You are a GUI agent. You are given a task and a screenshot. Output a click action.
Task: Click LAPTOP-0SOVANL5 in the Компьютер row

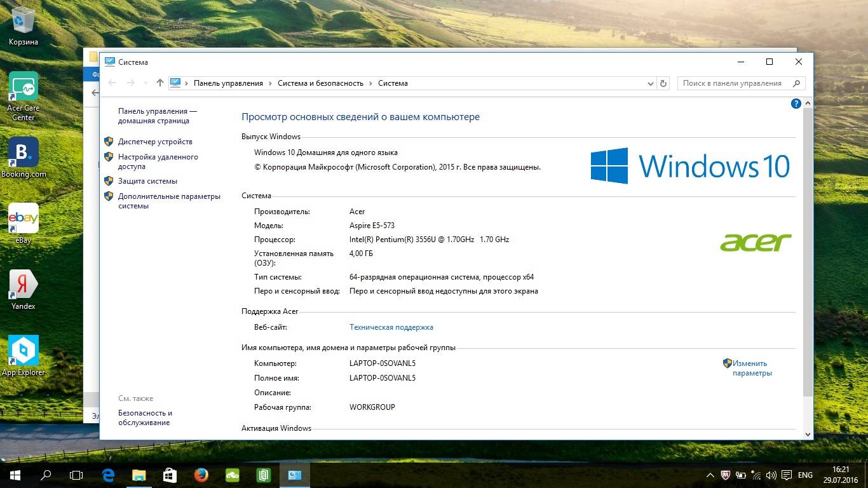click(x=383, y=363)
